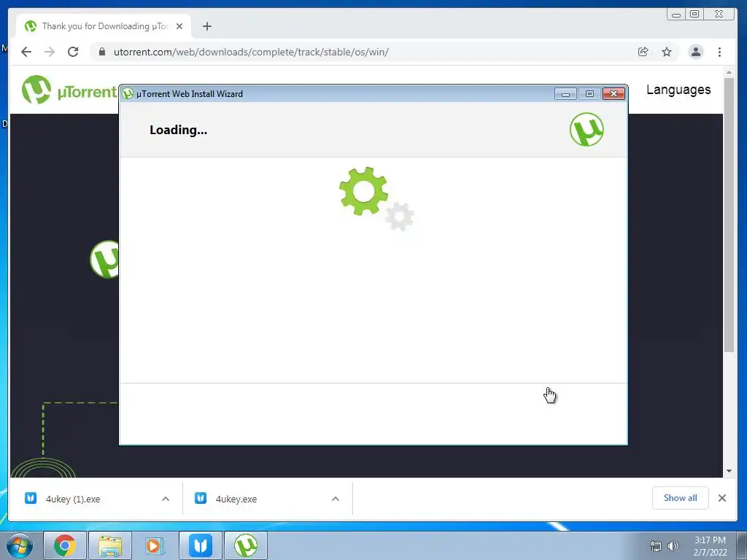Expand options for 4ukey (1).exe download
The height and width of the screenshot is (560, 747).
166,499
